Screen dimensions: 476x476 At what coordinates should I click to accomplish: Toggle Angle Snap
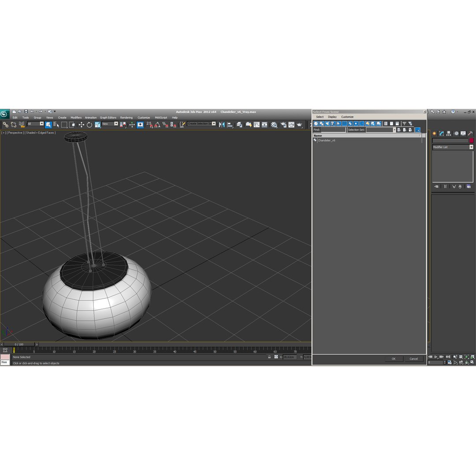[x=157, y=124]
